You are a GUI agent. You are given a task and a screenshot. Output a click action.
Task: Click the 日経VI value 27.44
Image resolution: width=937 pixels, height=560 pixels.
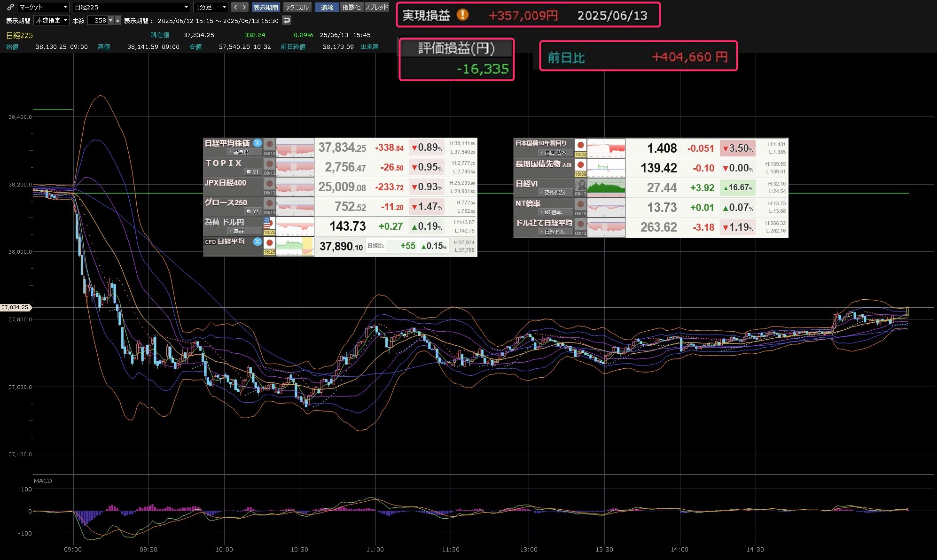[x=662, y=188]
